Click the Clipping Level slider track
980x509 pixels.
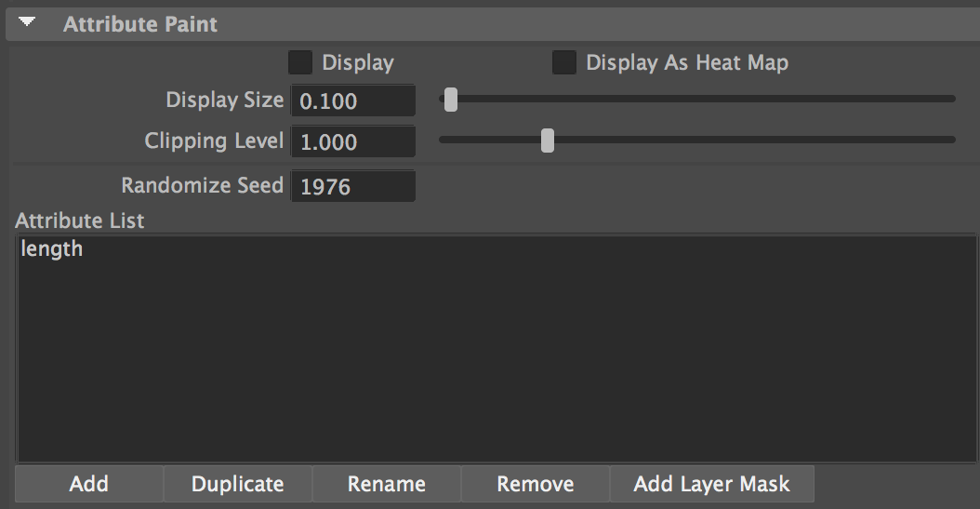pyautogui.click(x=696, y=140)
